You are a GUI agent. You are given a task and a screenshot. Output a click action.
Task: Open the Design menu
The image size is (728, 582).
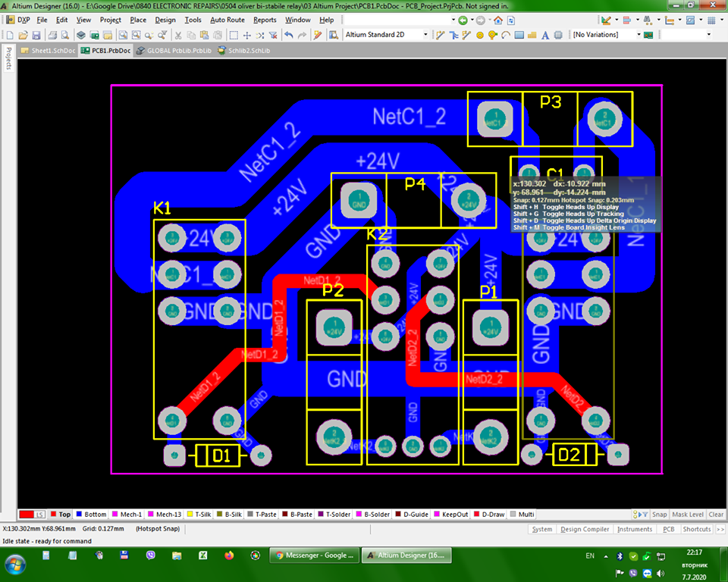tap(165, 20)
